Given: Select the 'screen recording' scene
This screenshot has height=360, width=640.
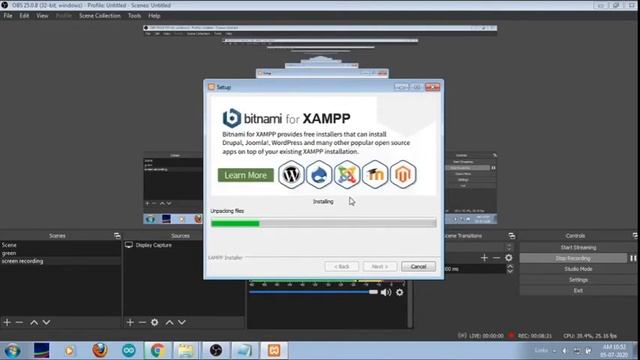Looking at the screenshot, I should coord(60,261).
